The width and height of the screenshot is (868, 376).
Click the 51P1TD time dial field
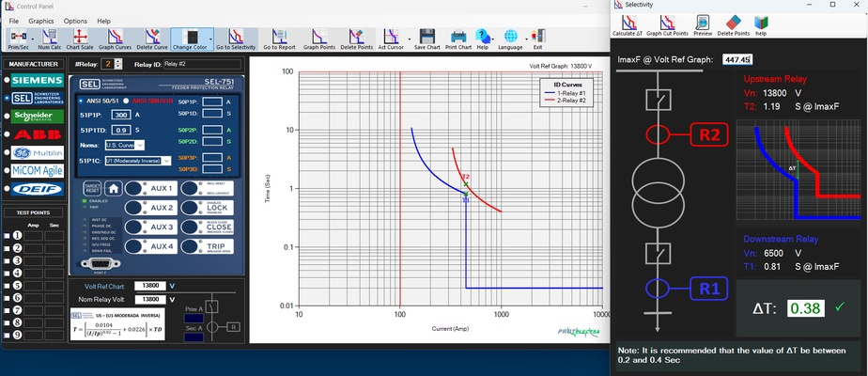(x=120, y=130)
